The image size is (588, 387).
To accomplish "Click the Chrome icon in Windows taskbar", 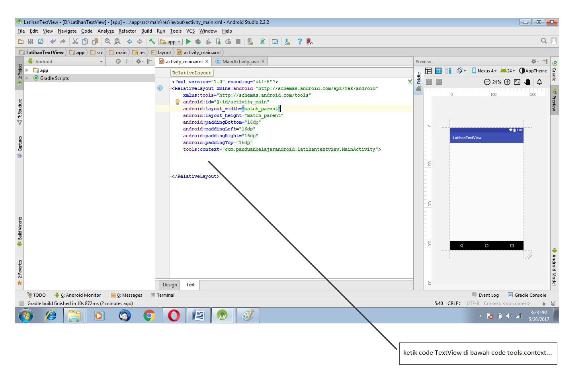I will (149, 316).
